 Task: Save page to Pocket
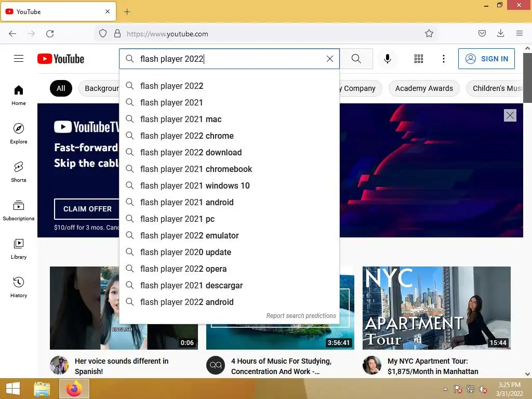pos(482,34)
